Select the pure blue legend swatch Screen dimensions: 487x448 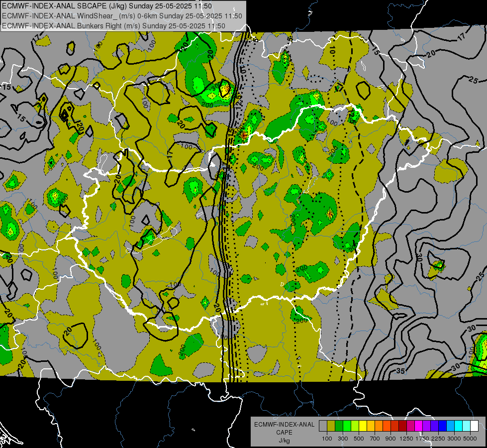coord(443,426)
